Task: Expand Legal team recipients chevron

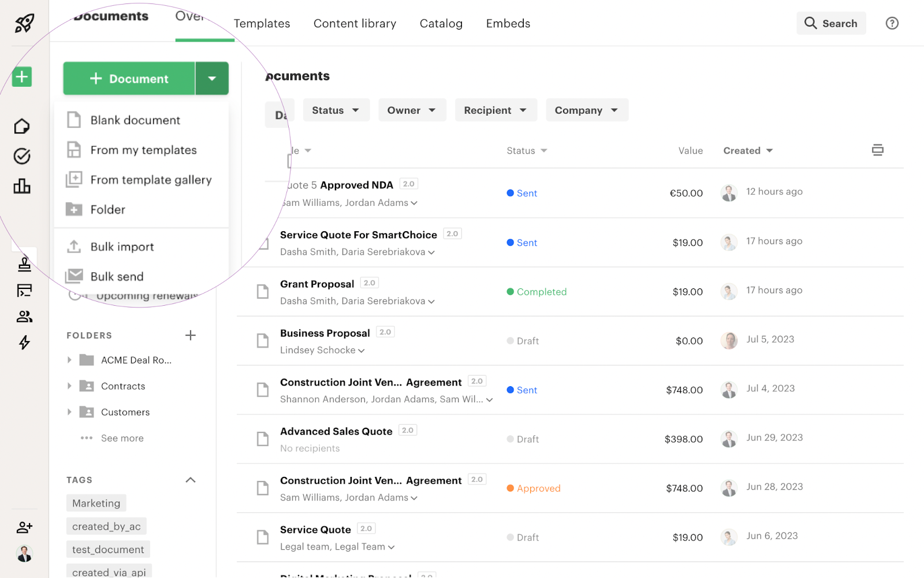Action: click(391, 547)
